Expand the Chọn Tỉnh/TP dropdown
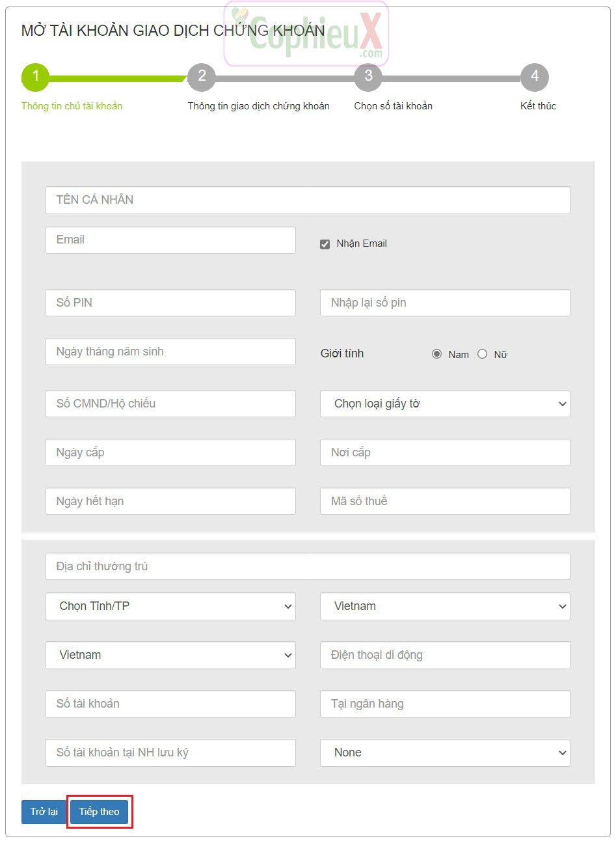616x843 pixels. coord(170,606)
